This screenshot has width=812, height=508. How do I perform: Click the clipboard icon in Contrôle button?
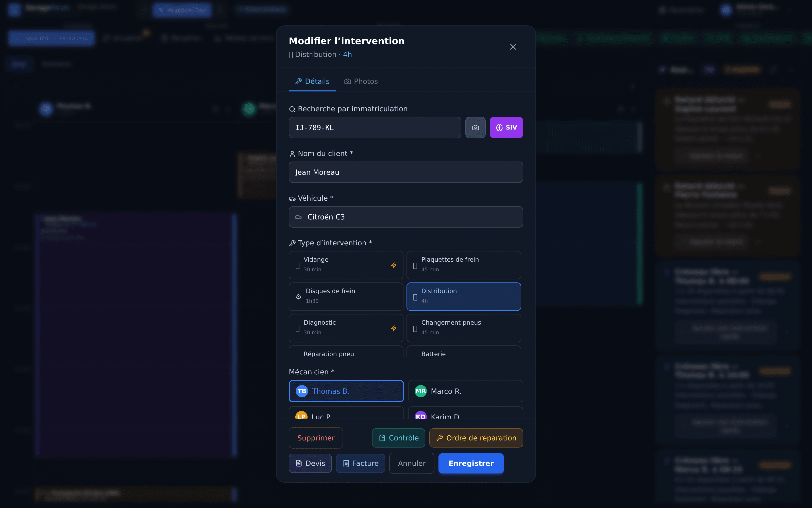(x=382, y=438)
